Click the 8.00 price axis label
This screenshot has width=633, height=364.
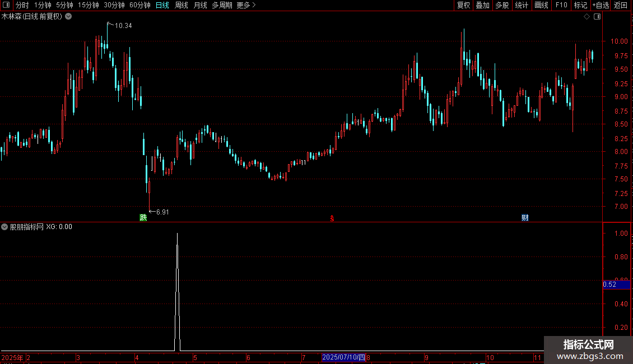[x=621, y=152]
